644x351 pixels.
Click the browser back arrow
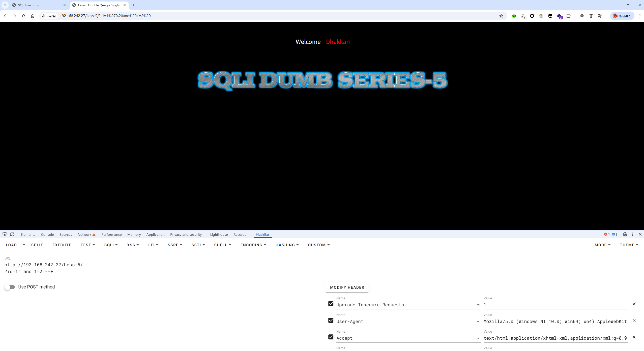6,16
